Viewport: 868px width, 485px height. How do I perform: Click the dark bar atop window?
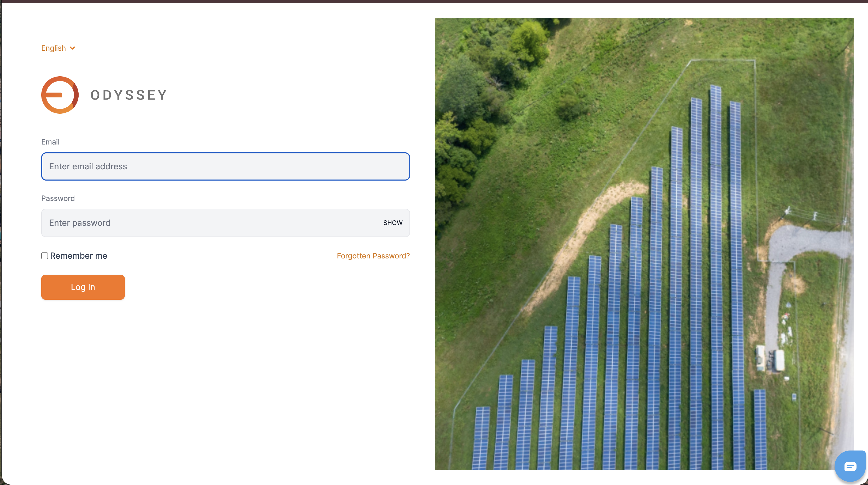tap(434, 1)
